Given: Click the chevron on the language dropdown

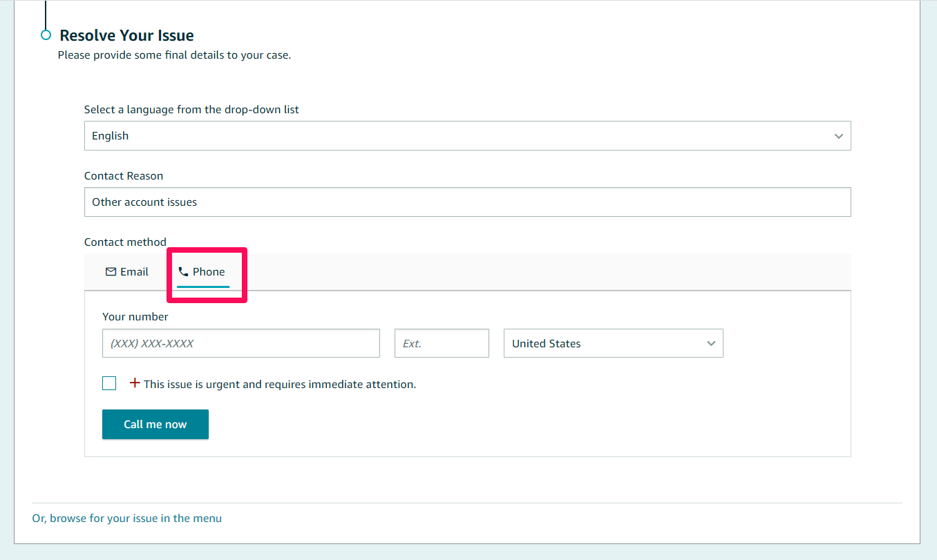Looking at the screenshot, I should coord(838,135).
